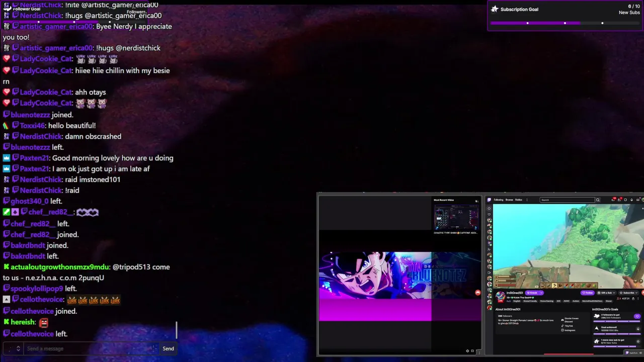Open Following tab in Twitch window
Screen dimensions: 644x362
pyautogui.click(x=499, y=200)
